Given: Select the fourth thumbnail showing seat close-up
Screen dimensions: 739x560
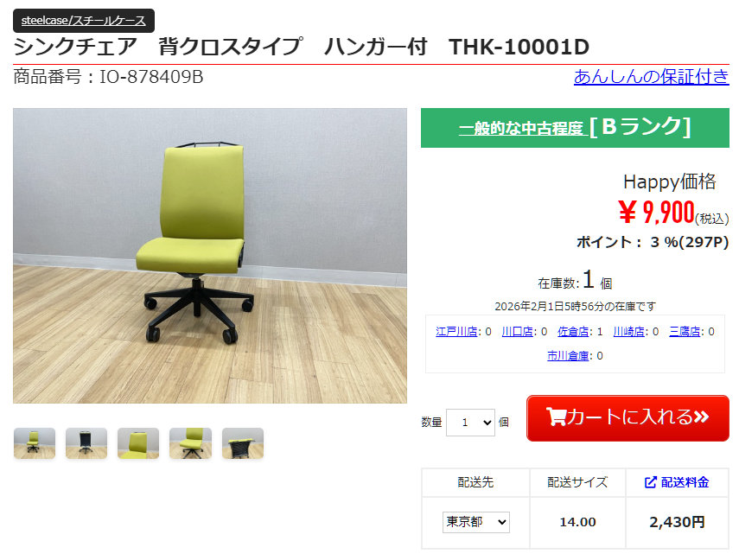Looking at the screenshot, I should tap(190, 443).
